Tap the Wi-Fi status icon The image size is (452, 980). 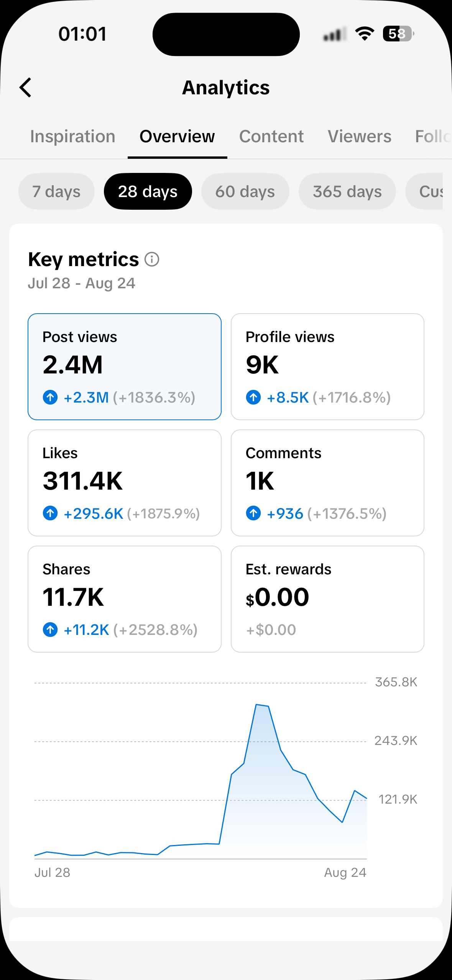coord(365,34)
